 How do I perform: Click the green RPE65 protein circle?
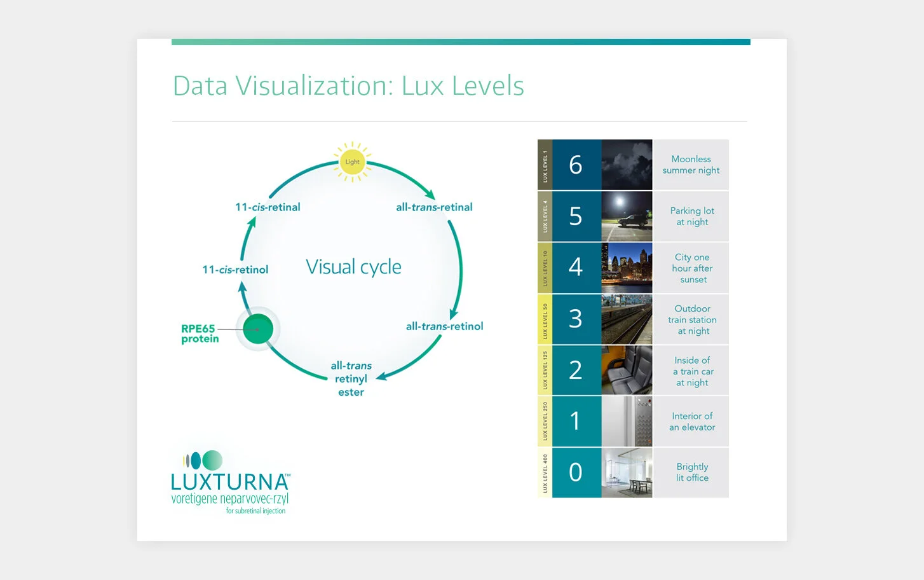[258, 329]
